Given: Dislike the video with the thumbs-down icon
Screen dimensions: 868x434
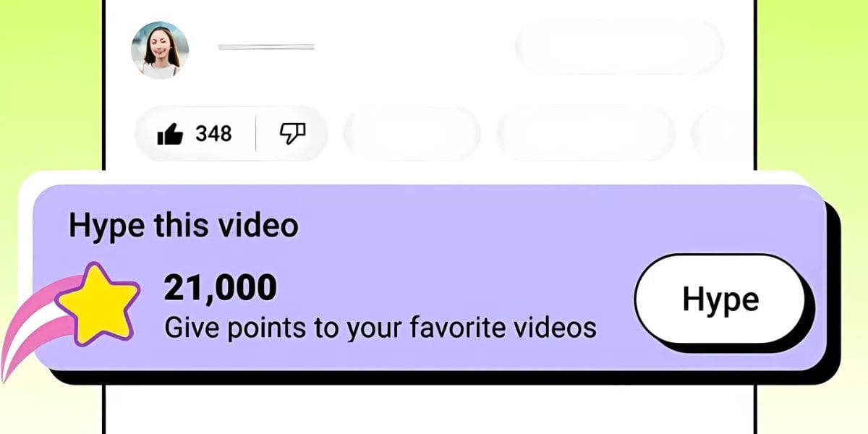Looking at the screenshot, I should 292,133.
